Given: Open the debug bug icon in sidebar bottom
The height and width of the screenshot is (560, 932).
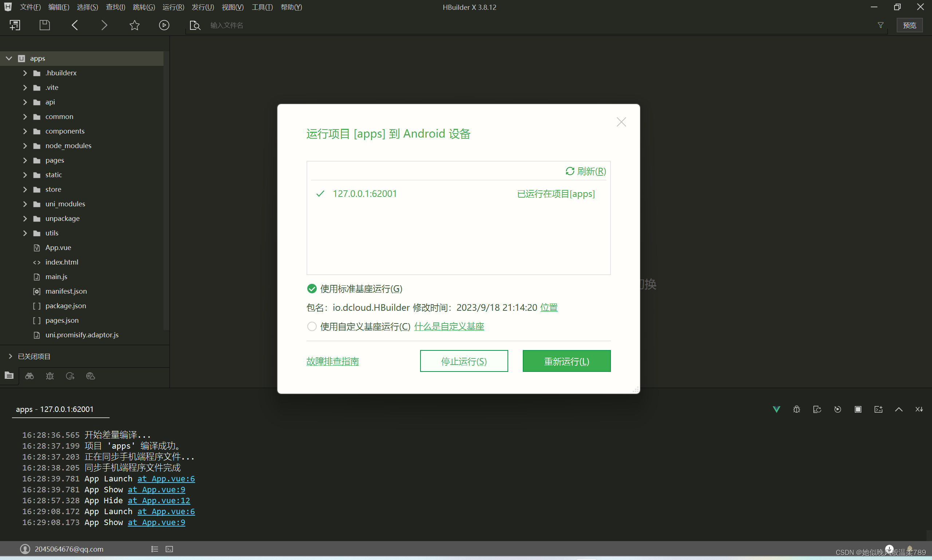Looking at the screenshot, I should (x=50, y=376).
